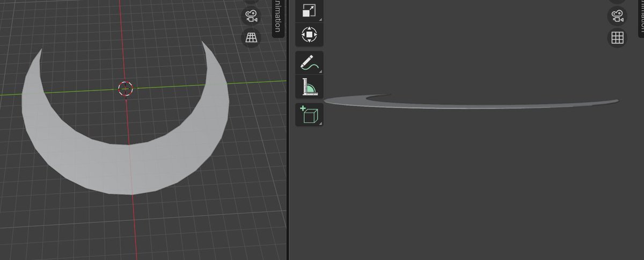Switch perspective/orthographic grid icon in left viewport
The height and width of the screenshot is (260, 644).
tap(251, 38)
